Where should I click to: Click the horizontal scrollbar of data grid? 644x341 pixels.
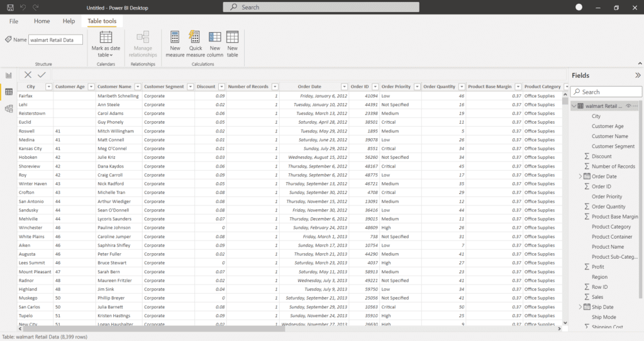[x=153, y=328]
